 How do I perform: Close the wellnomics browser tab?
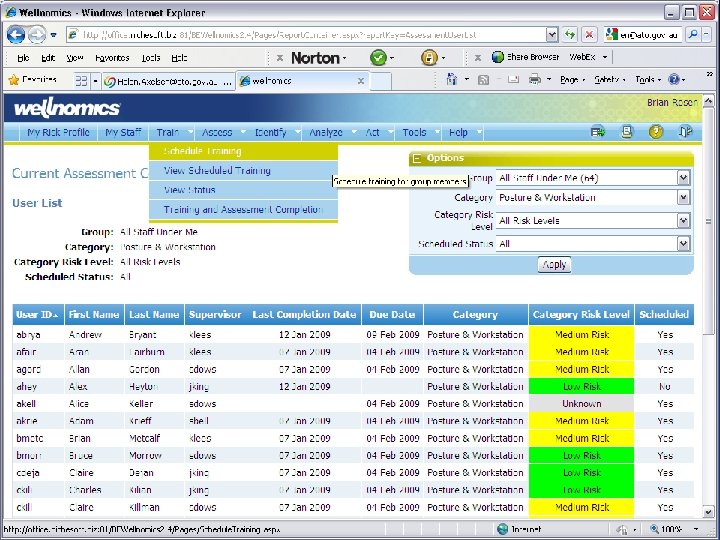point(361,81)
